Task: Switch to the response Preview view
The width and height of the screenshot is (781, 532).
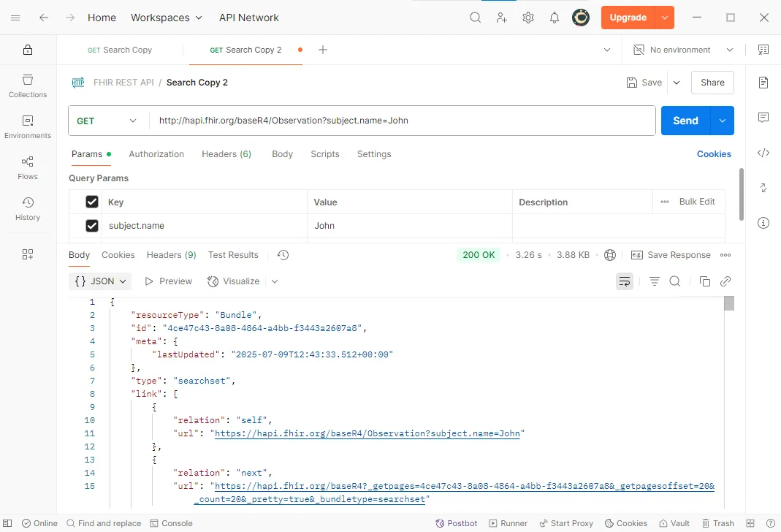Action: (168, 281)
